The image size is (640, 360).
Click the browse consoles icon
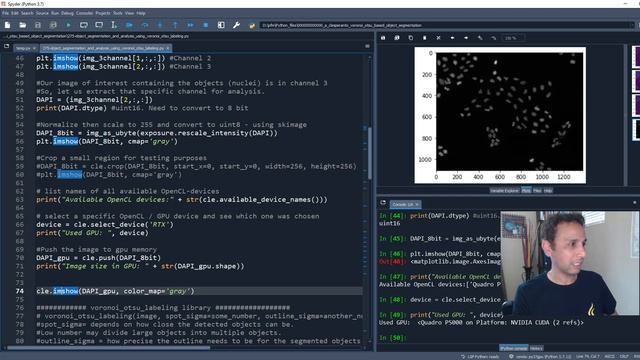(383, 202)
